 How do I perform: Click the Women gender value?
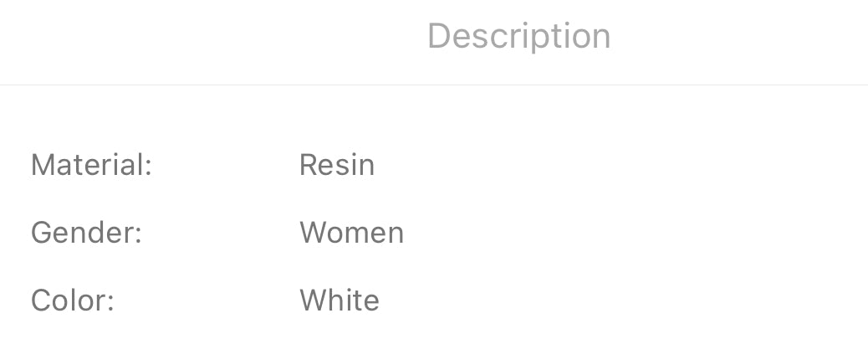point(352,233)
